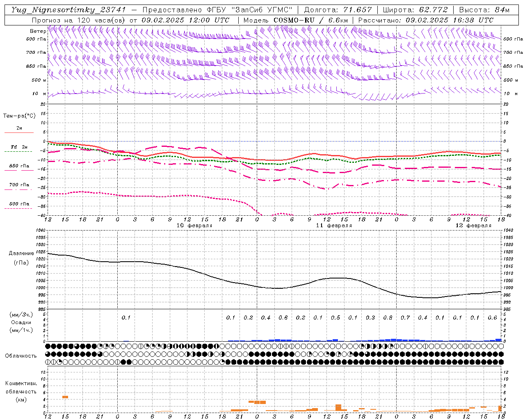The image size is (525, 420).
Task: Click the 'Конвективн.' convective cloud label
Action: 21,383
